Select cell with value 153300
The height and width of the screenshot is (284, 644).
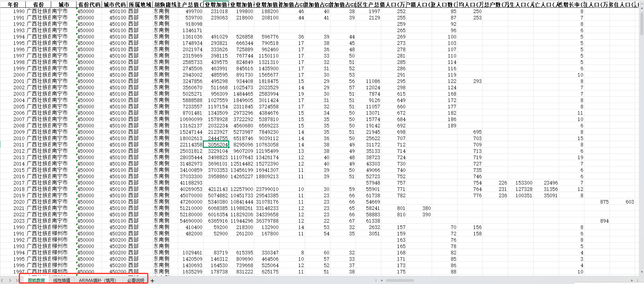pos(521,183)
